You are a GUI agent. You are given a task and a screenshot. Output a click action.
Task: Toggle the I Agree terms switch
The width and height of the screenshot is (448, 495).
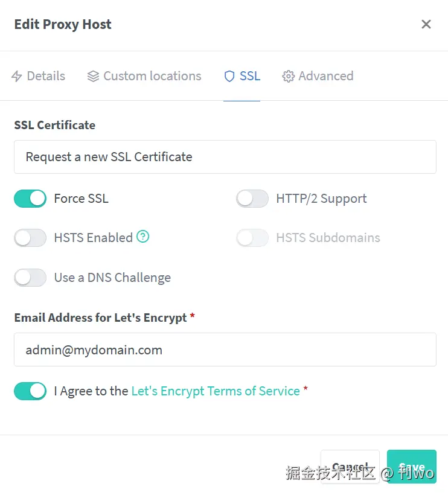click(30, 391)
